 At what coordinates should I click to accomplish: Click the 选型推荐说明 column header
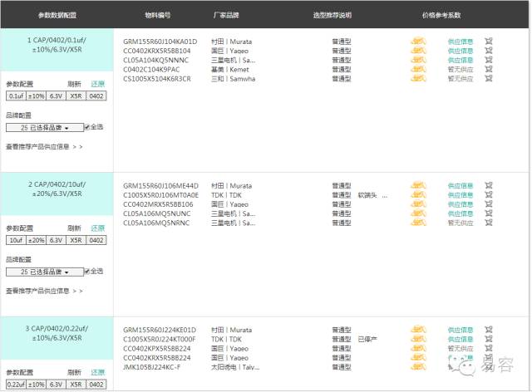tap(332, 15)
